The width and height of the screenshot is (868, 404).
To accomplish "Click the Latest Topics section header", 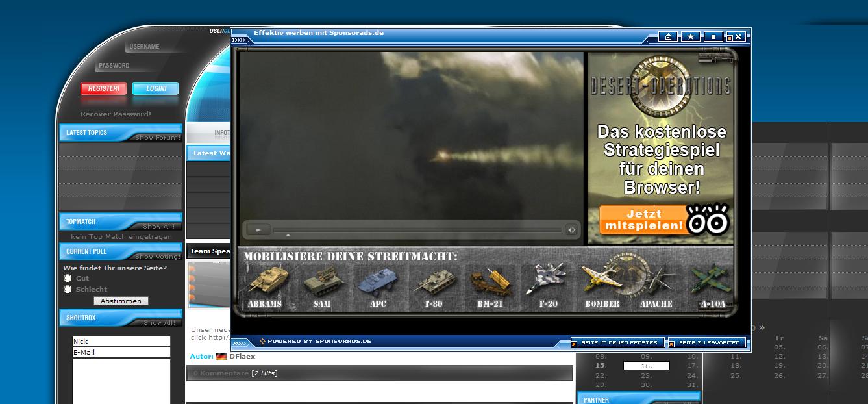I will (121, 133).
